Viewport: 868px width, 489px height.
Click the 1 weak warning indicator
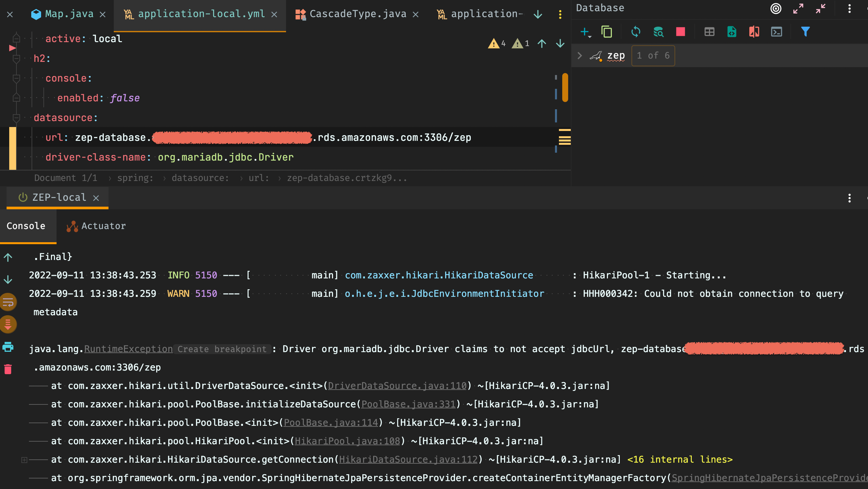[x=520, y=43]
